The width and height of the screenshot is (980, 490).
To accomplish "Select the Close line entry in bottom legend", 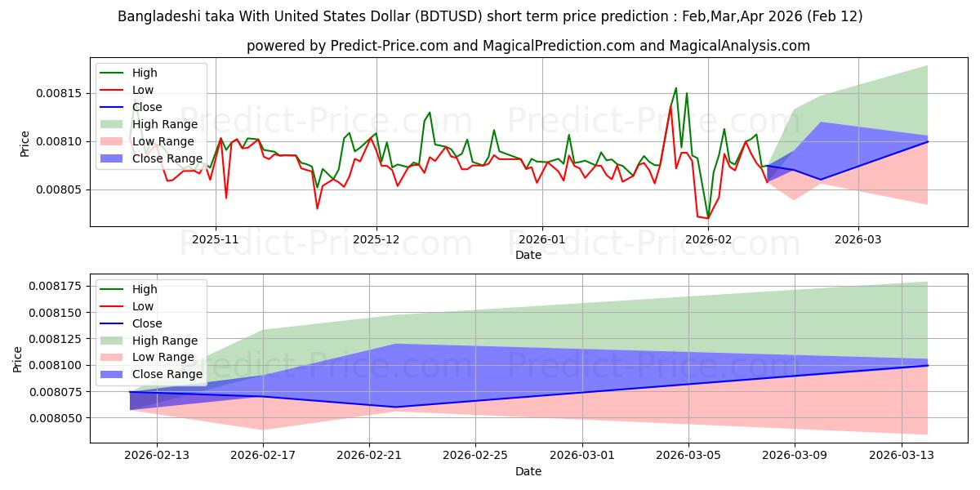I will tap(147, 323).
